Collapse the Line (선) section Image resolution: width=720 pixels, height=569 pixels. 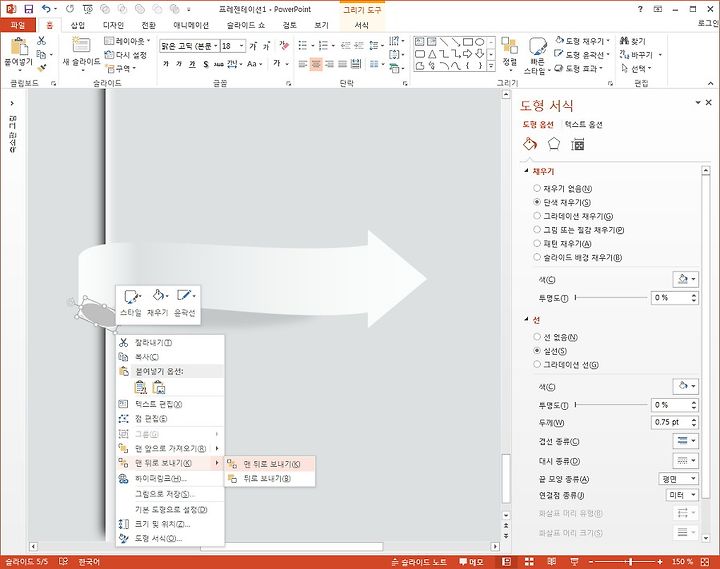(527, 320)
